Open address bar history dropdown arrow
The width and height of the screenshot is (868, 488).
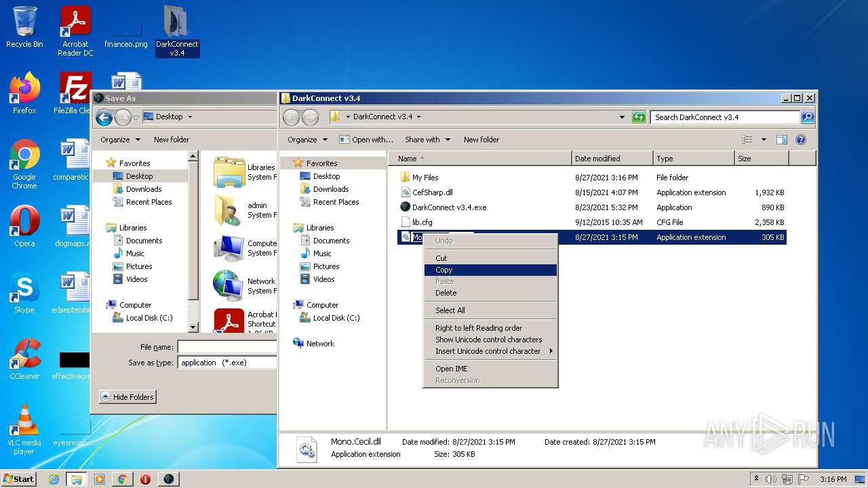point(622,117)
